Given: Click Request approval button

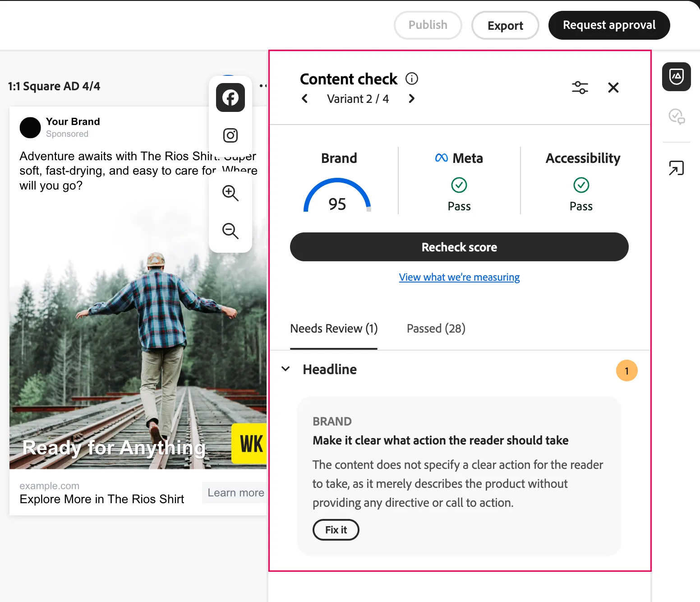Looking at the screenshot, I should [x=609, y=25].
